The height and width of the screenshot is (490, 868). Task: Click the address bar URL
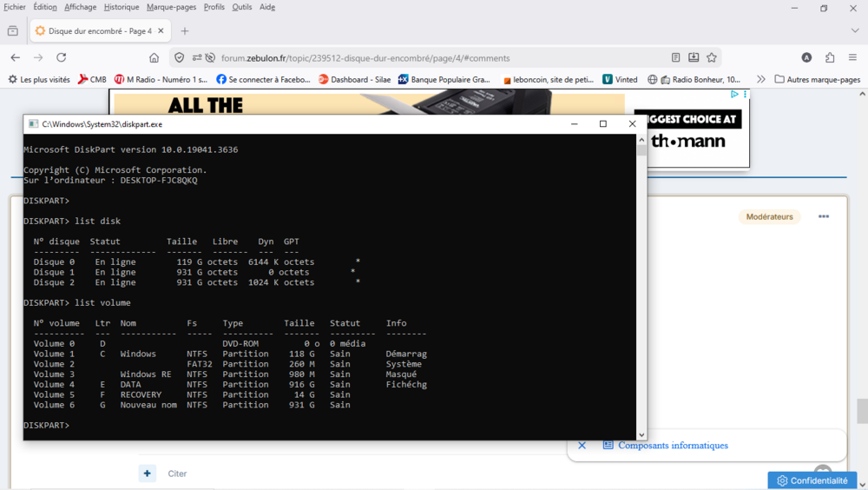[x=365, y=58]
